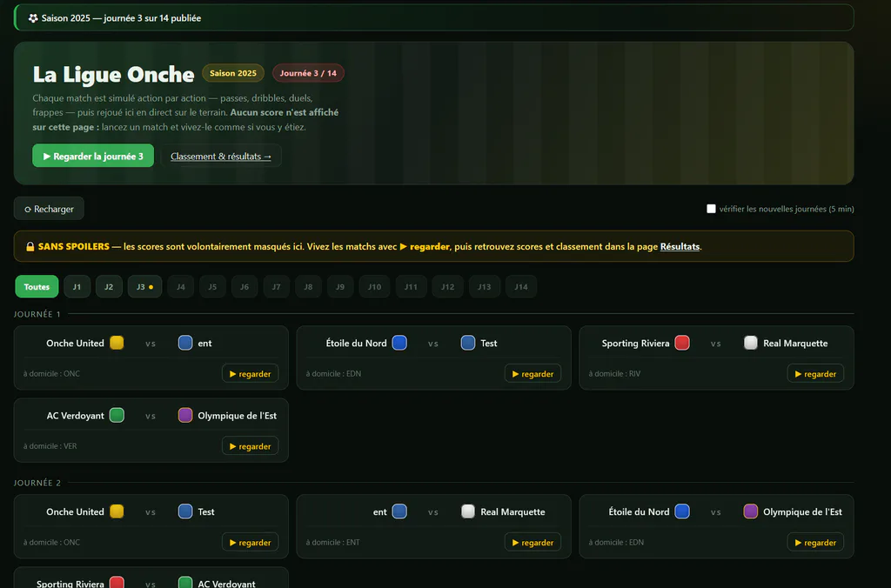Watch Étoile du Nord vs Olympique de l'Est

click(x=815, y=543)
